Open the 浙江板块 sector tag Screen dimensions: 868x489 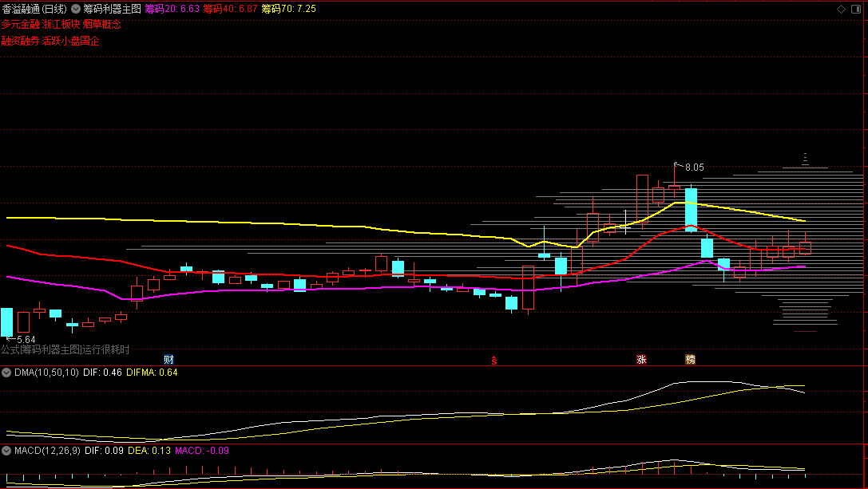[x=61, y=25]
